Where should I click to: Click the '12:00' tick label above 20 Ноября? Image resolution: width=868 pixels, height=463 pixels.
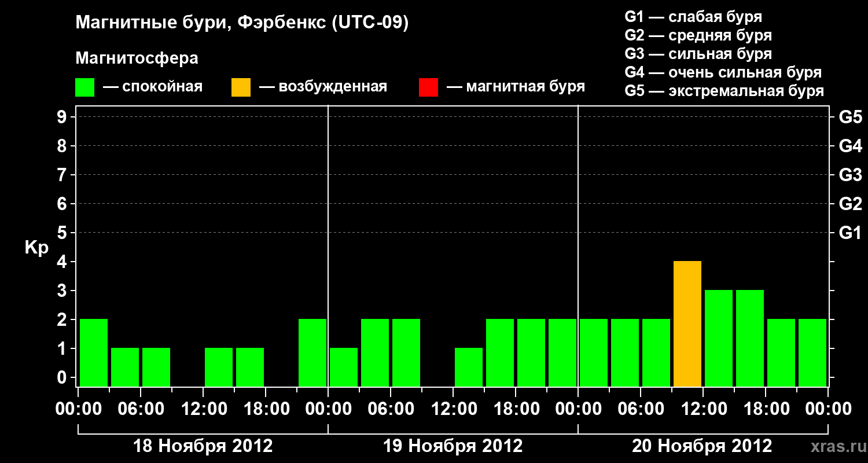click(703, 409)
